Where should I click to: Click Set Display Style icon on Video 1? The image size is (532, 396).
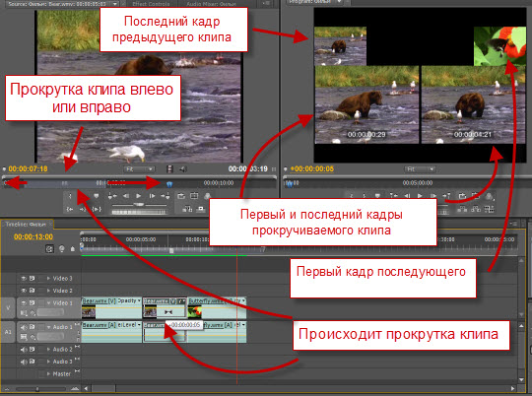pos(24,312)
